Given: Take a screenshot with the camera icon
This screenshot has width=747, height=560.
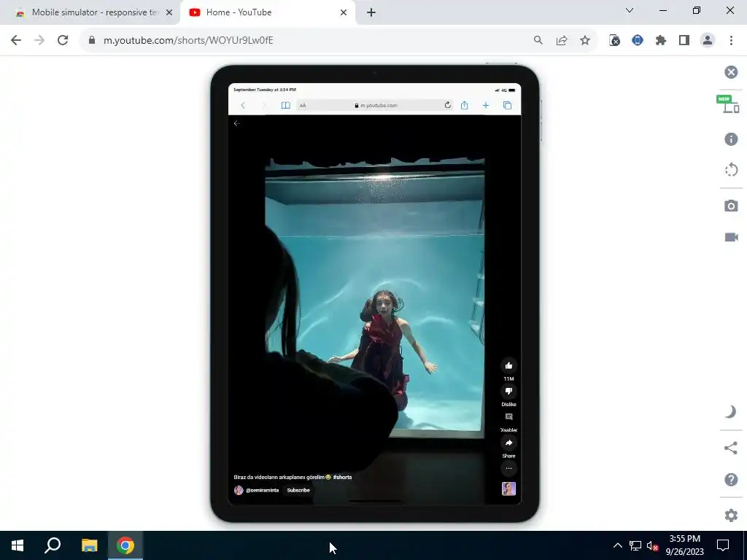Looking at the screenshot, I should coord(731,206).
